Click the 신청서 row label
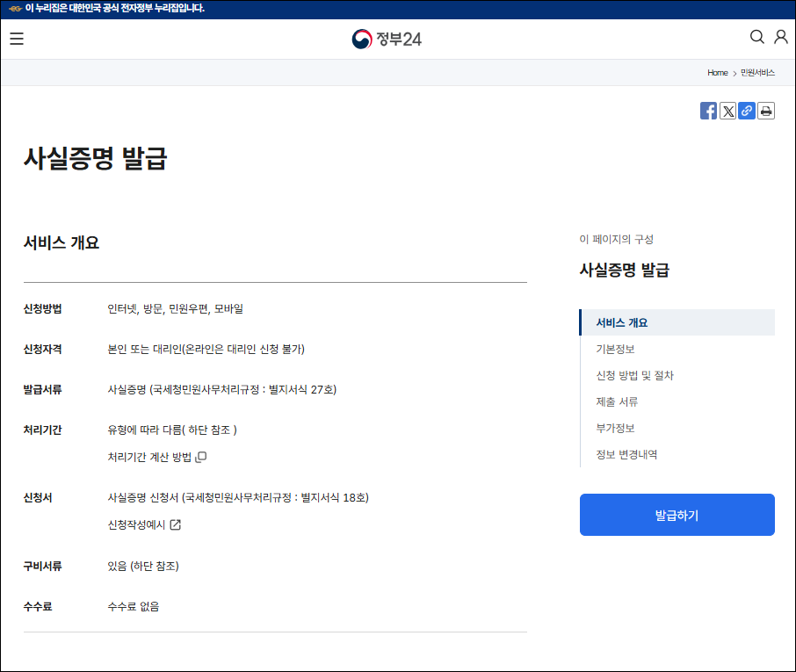Screen dimensions: 796x672 click(38, 497)
